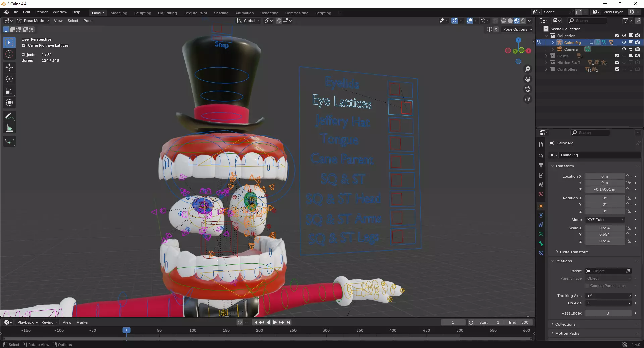The height and width of the screenshot is (348, 644).
Task: Open Up Axis Z dropdown
Action: [609, 303]
